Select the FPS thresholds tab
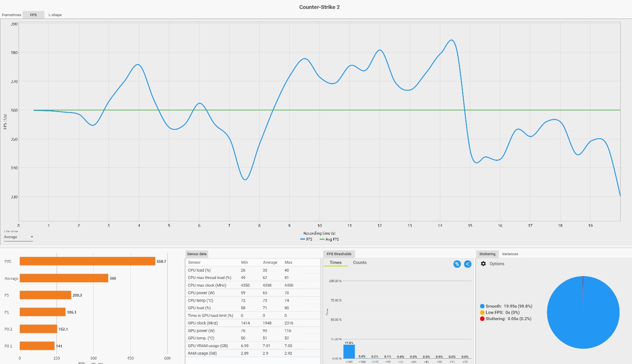Screen dimensions: 632x364 click(x=339, y=254)
